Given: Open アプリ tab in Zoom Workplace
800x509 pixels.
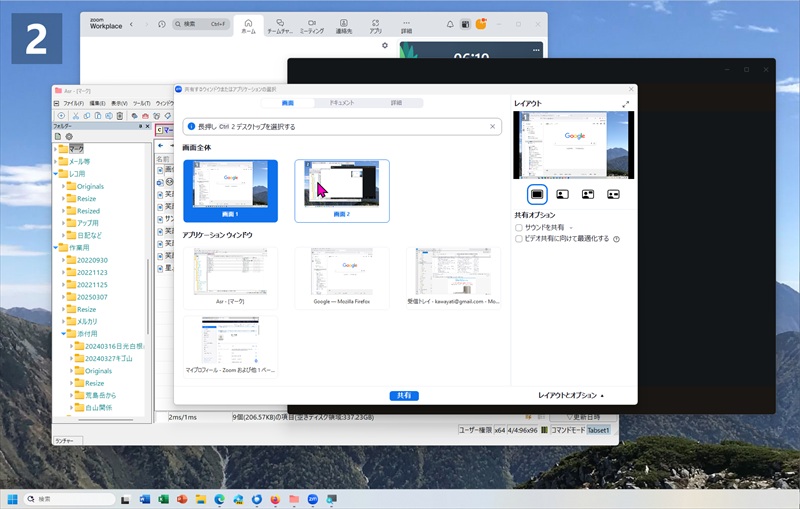Looking at the screenshot, I should [x=376, y=26].
